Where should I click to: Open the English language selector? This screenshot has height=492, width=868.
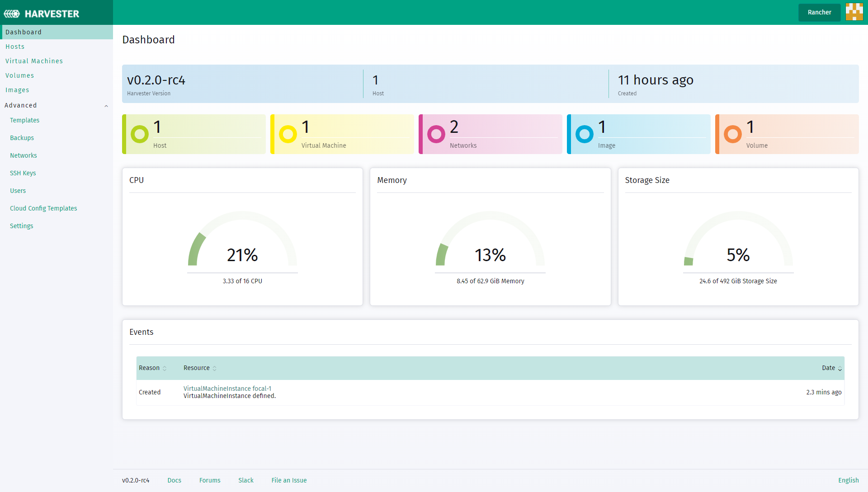tap(848, 480)
